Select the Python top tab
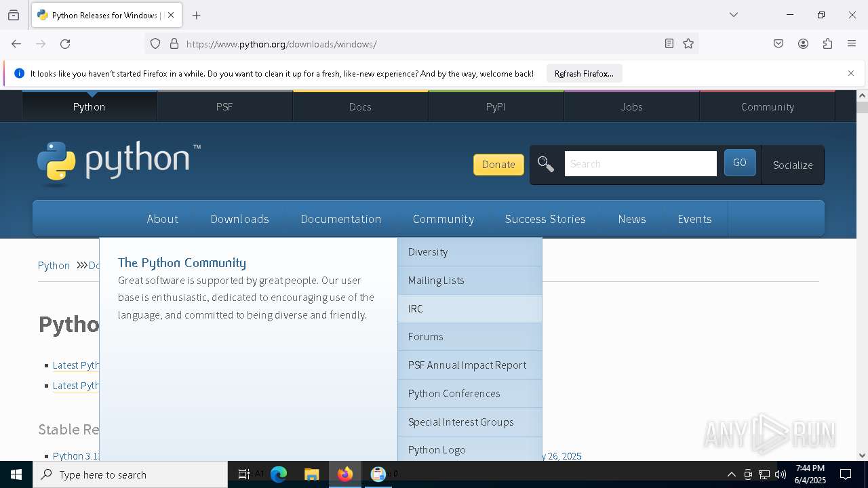The image size is (868, 488). [89, 106]
